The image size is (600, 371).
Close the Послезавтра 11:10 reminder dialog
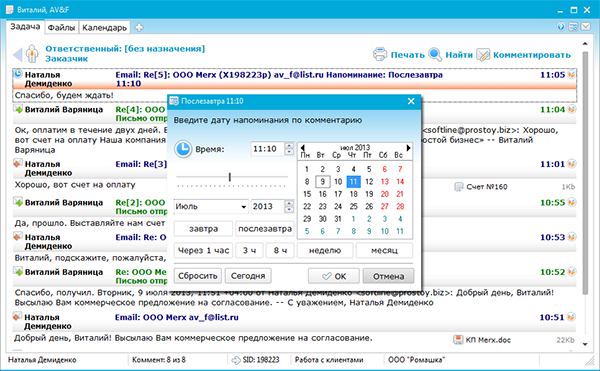pyautogui.click(x=411, y=101)
